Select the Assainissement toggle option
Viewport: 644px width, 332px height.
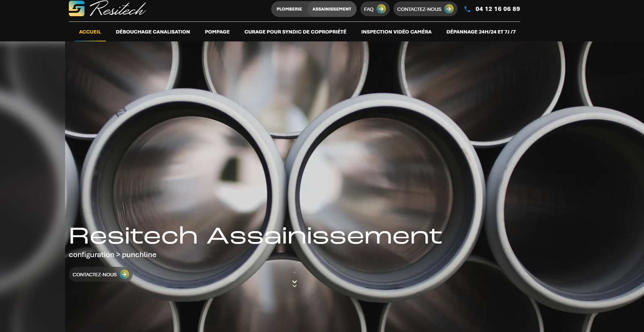(332, 9)
